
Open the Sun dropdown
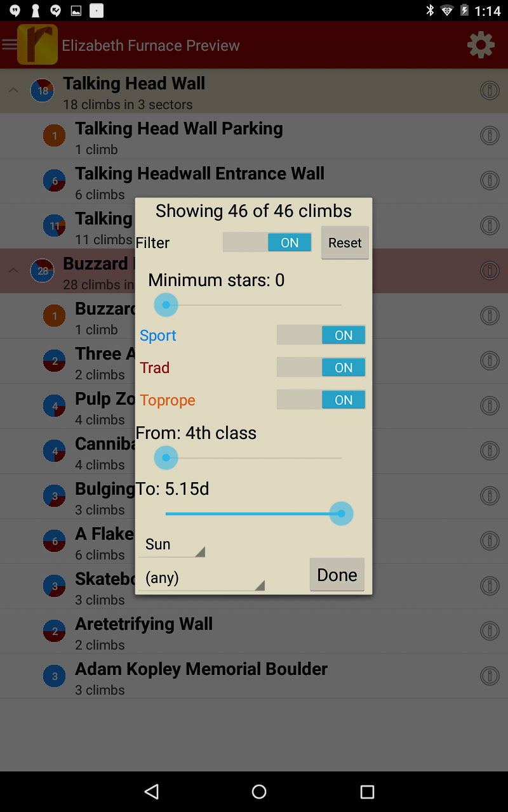(171, 544)
